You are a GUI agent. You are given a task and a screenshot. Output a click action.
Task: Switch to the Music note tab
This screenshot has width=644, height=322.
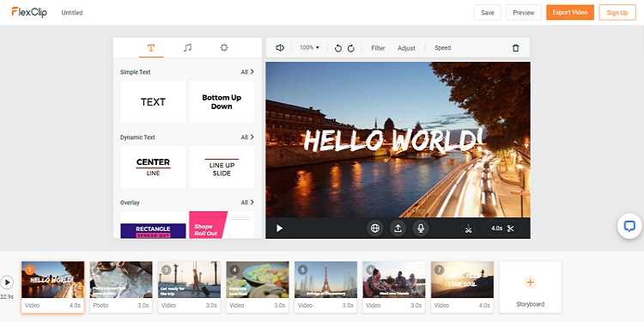click(188, 47)
